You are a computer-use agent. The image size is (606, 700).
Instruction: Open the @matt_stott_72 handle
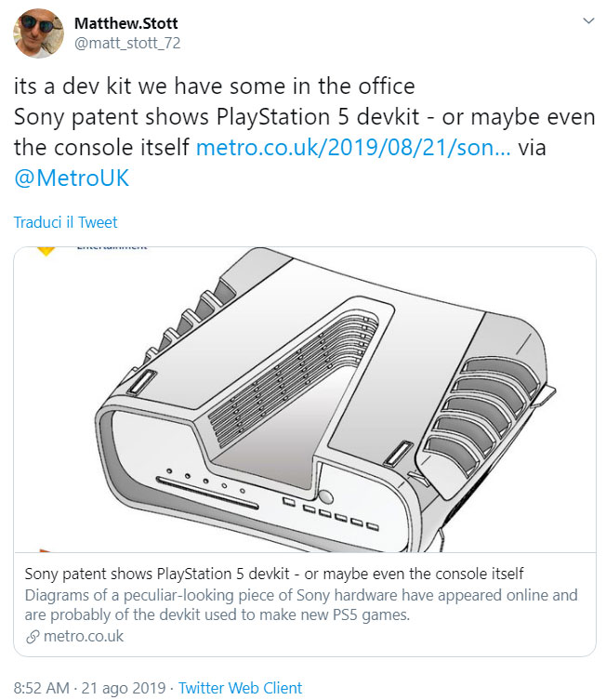pos(127,43)
